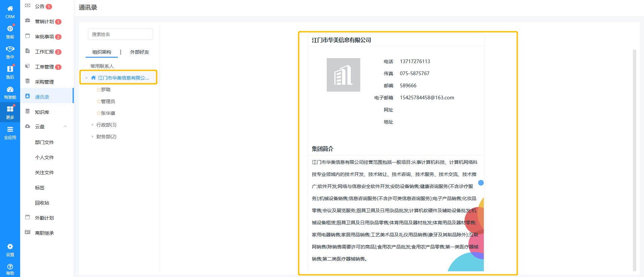Switch to the 外部好友 tab
This screenshot has height=277, width=644.
tap(139, 52)
